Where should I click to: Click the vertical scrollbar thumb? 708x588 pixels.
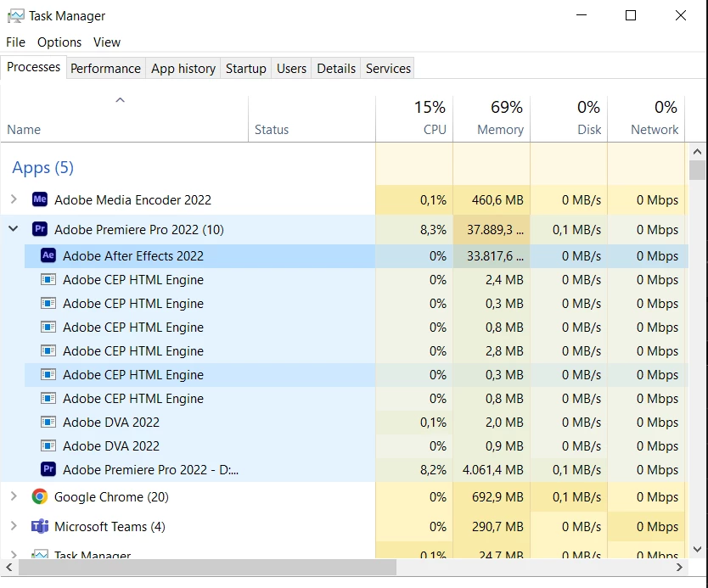[698, 171]
